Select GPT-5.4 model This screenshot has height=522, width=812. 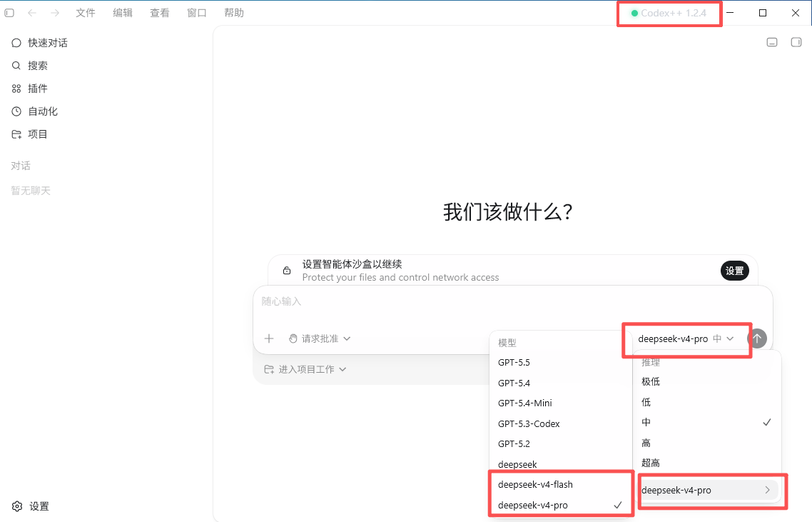[x=560, y=383]
